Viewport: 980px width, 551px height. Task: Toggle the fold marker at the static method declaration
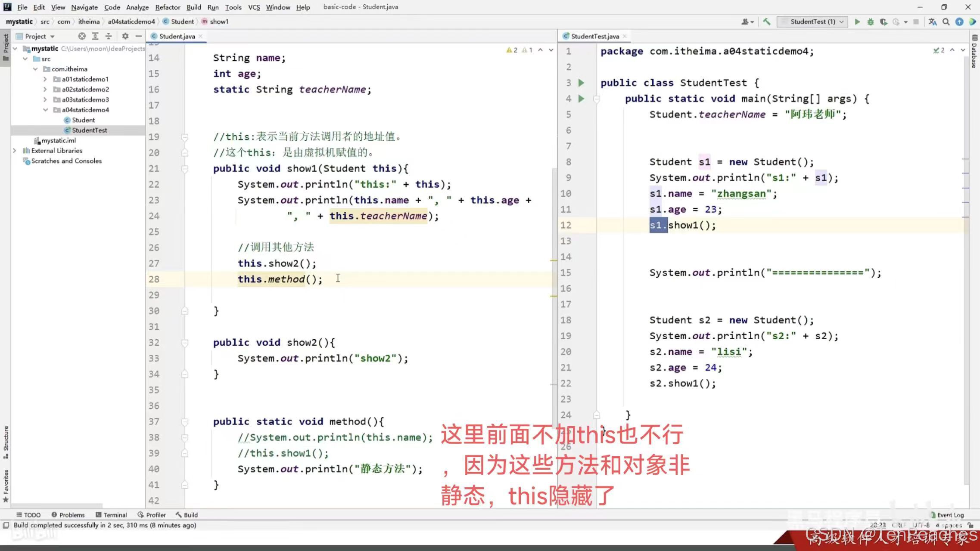point(185,422)
